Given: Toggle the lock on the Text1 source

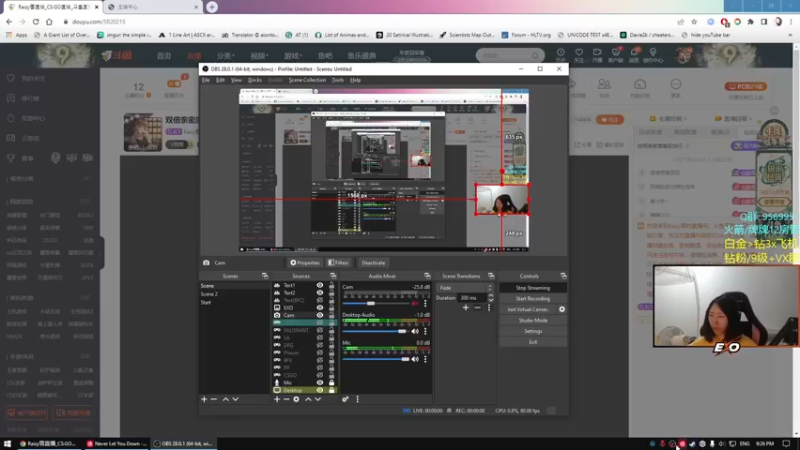Looking at the screenshot, I should (x=332, y=286).
